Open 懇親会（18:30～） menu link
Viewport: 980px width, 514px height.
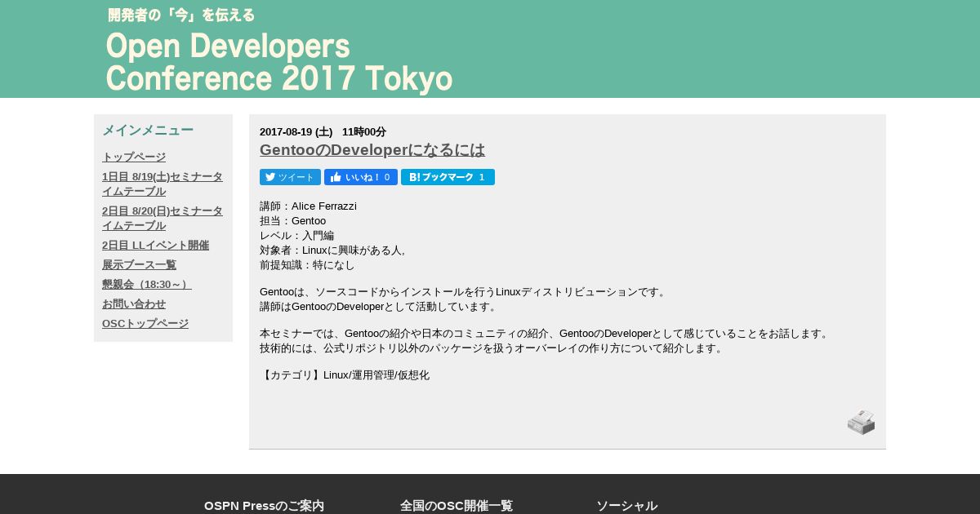click(147, 284)
